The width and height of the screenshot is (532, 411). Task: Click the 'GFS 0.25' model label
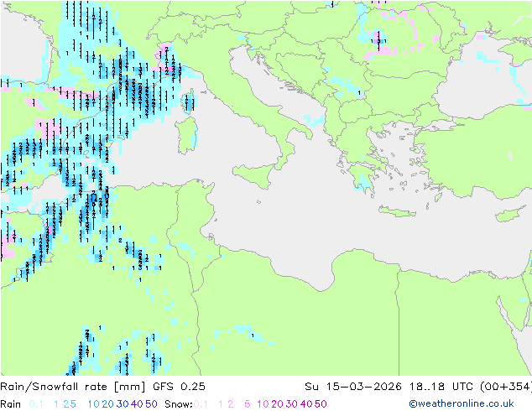[x=179, y=386]
